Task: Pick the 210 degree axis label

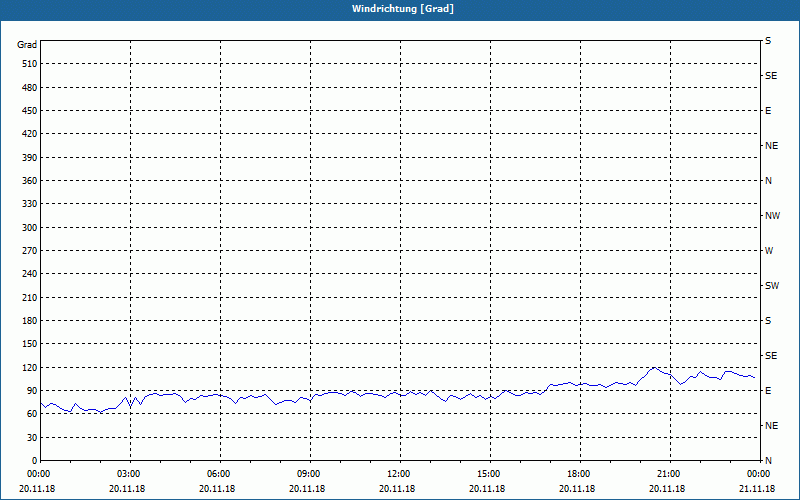Action: pos(30,297)
